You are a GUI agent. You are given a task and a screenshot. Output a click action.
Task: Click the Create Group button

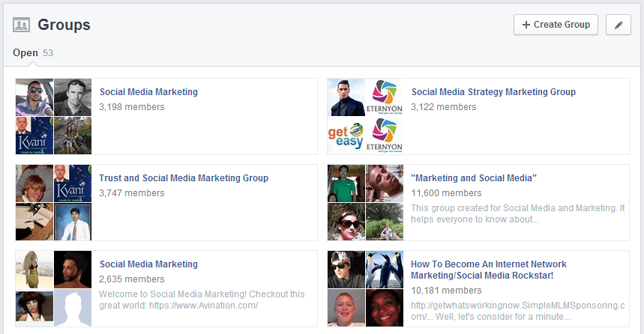click(556, 25)
